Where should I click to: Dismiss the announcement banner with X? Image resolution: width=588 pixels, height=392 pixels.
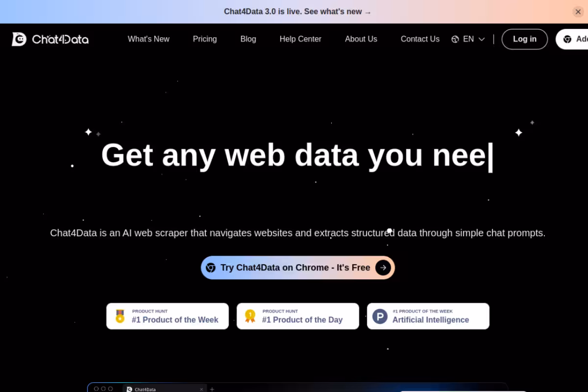[x=578, y=12]
